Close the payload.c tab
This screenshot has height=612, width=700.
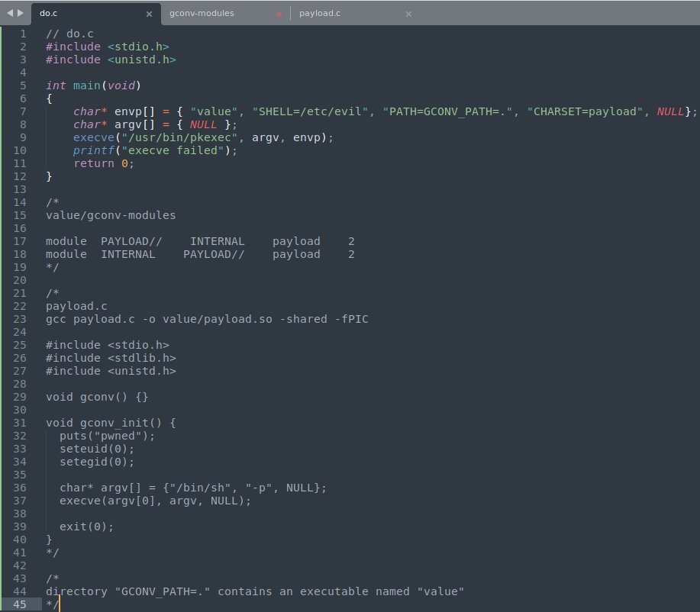408,14
